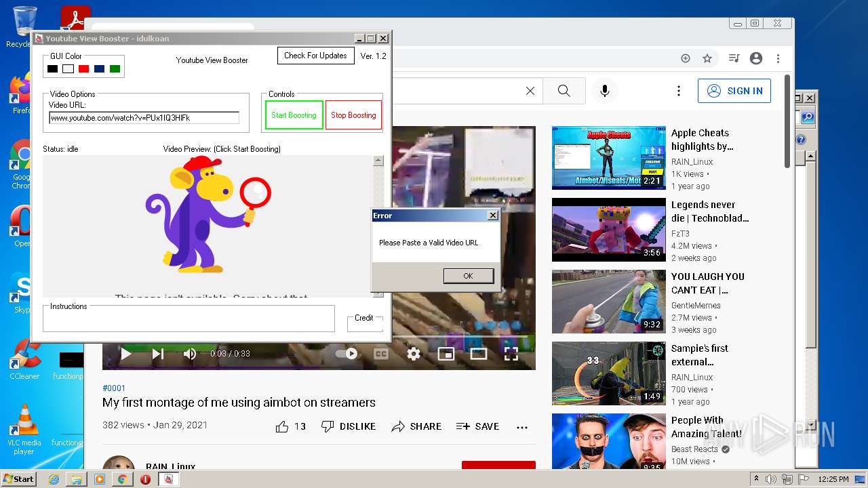Screen dimensions: 868x488
Task: Open Sampie's first external video thumbnail
Action: (609, 373)
